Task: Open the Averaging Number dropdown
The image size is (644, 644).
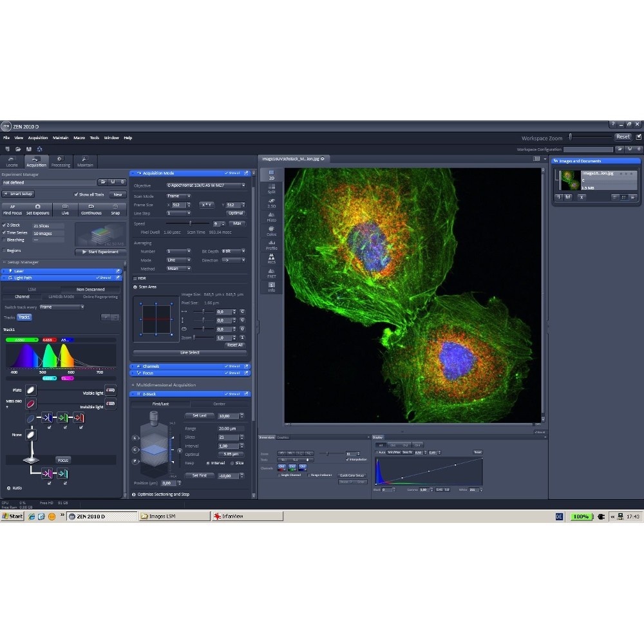Action: click(178, 251)
